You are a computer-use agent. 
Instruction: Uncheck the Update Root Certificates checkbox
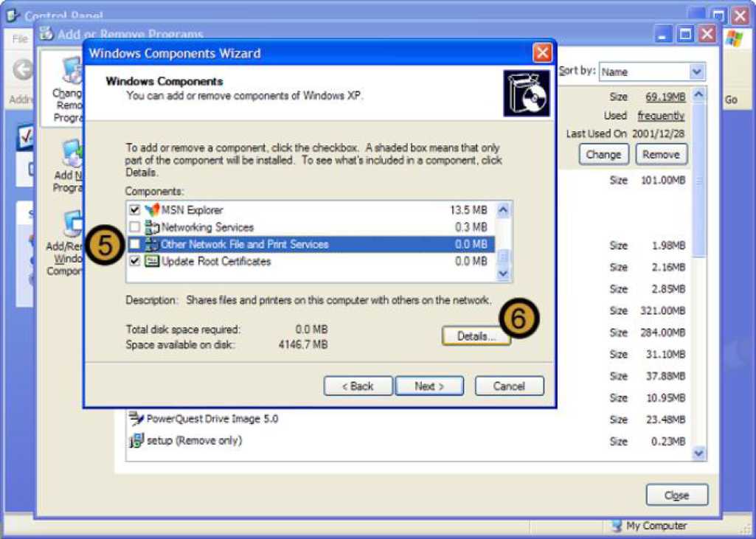(x=134, y=261)
